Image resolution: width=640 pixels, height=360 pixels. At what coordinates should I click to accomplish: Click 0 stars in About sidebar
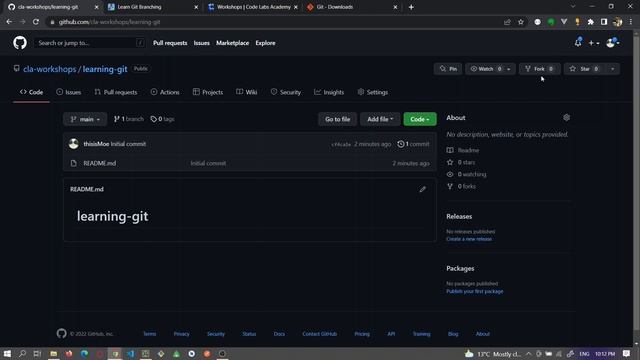coord(461,162)
